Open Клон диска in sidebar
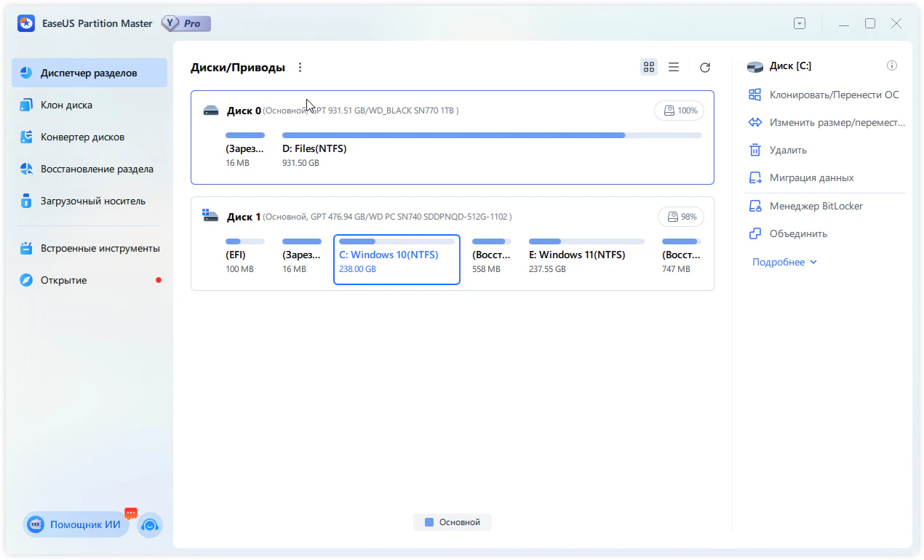 pyautogui.click(x=66, y=105)
